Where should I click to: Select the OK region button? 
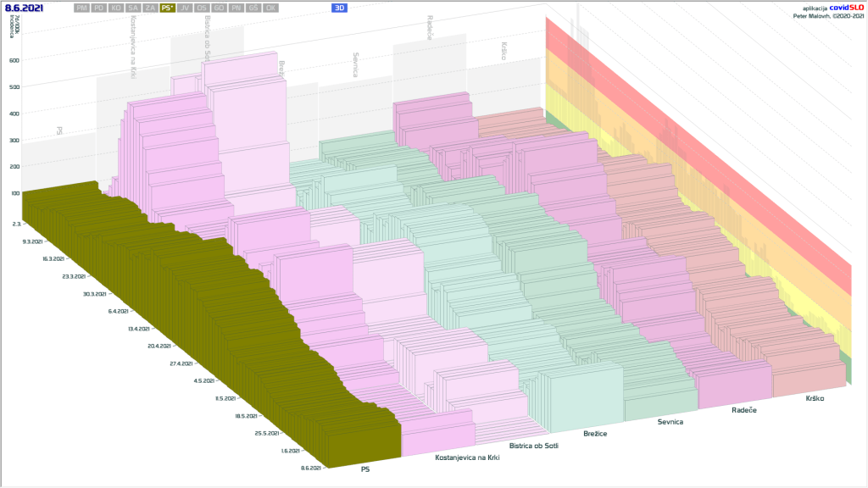click(x=270, y=8)
